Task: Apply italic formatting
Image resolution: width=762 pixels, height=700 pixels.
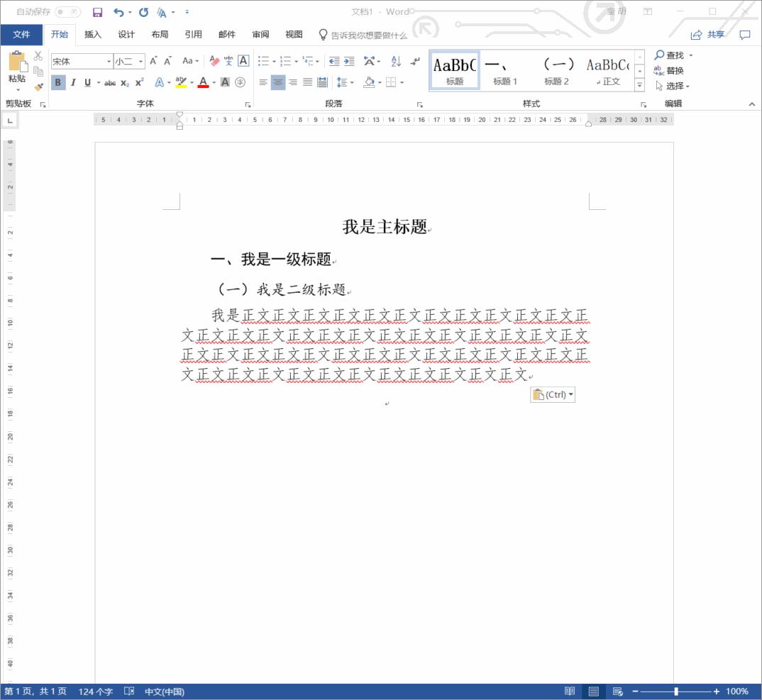Action: pos(73,82)
